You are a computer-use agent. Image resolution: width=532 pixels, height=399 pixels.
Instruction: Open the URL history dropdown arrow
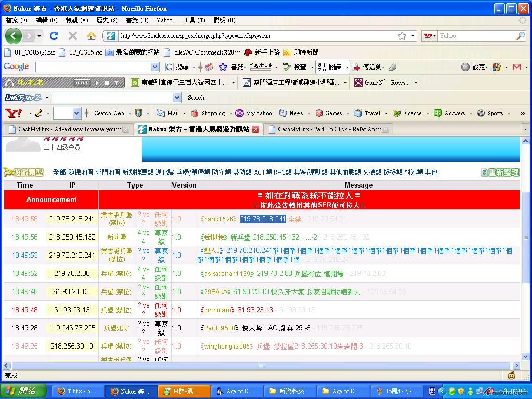[x=413, y=36]
